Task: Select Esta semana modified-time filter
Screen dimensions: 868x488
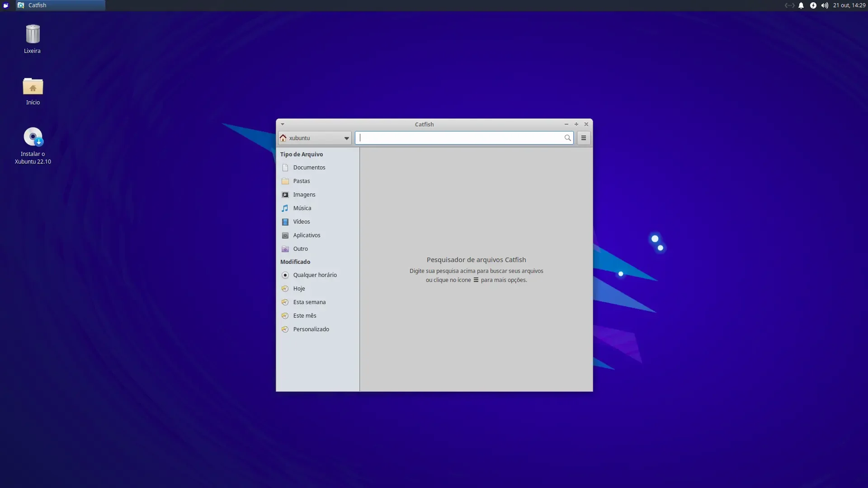Action: pos(317,302)
